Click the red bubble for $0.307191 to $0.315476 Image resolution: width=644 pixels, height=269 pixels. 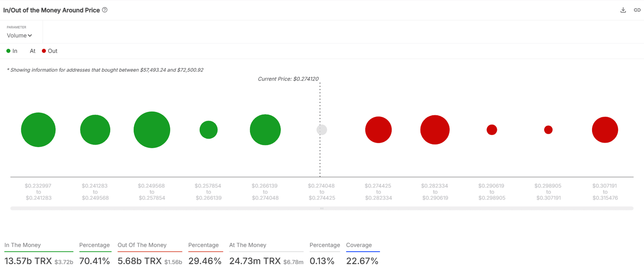coord(605,130)
